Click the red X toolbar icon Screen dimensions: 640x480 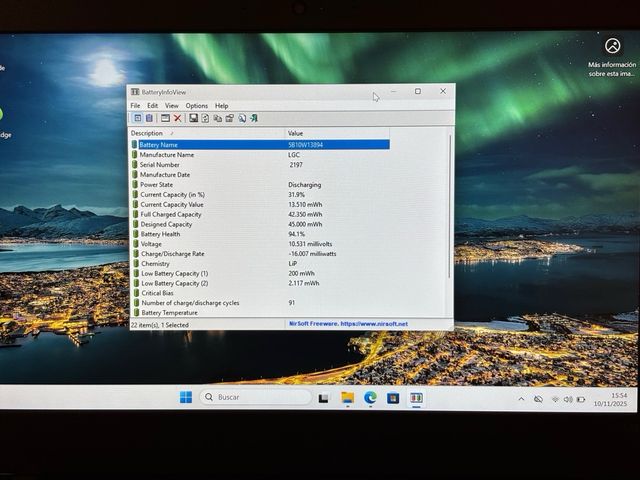point(177,118)
